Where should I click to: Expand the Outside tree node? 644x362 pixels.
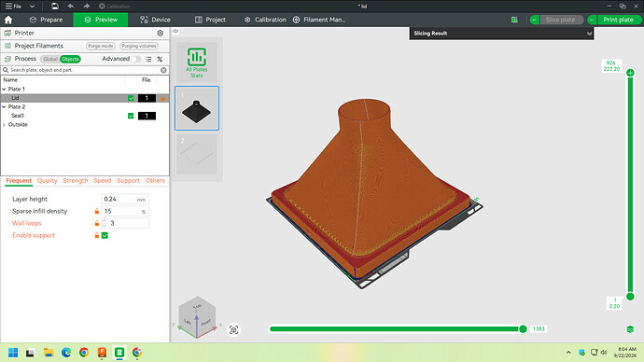4,125
